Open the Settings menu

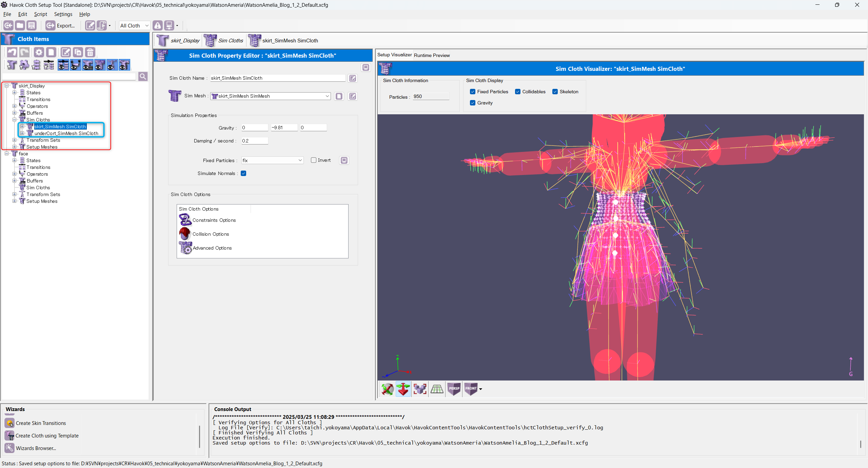(63, 14)
